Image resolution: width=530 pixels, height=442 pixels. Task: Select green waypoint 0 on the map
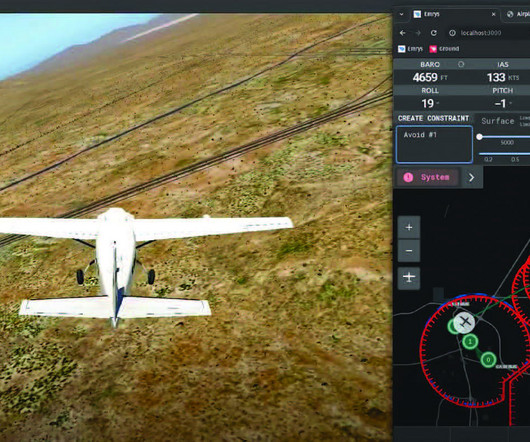[x=488, y=360]
